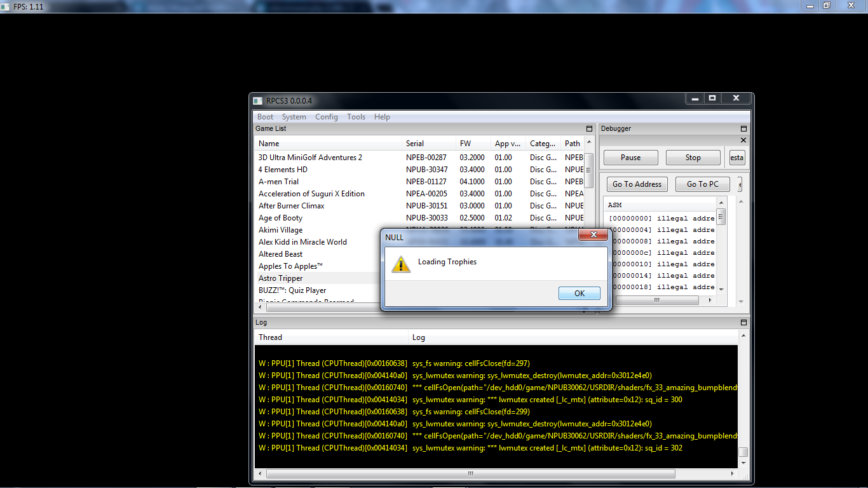Select BUZZ!: Quiz Player game
This screenshot has height=488, width=868.
tap(292, 290)
